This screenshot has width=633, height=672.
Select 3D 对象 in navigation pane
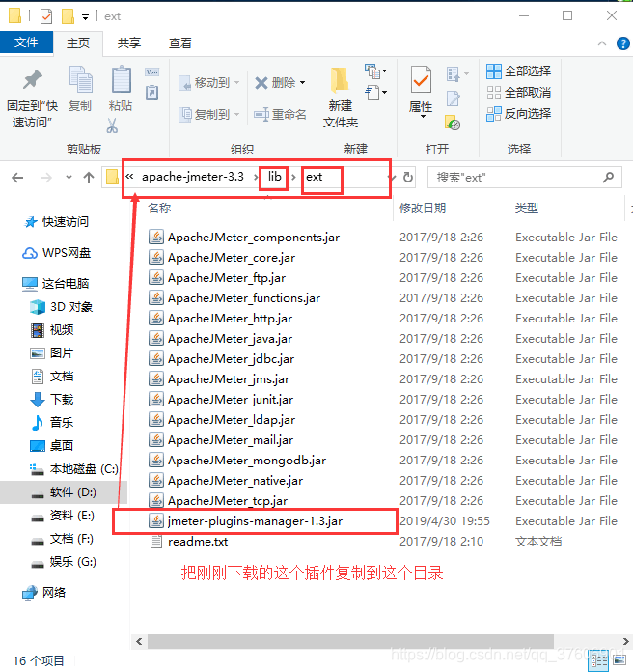click(x=61, y=307)
